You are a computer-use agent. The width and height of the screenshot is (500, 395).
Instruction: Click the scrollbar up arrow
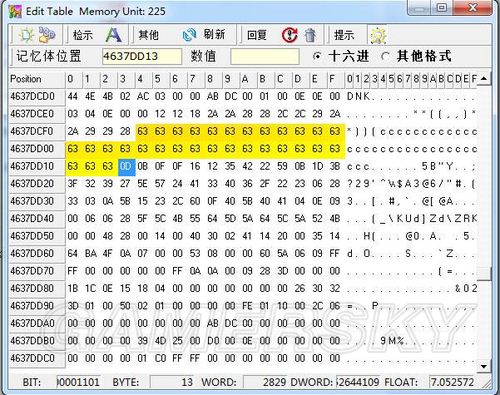[484, 79]
